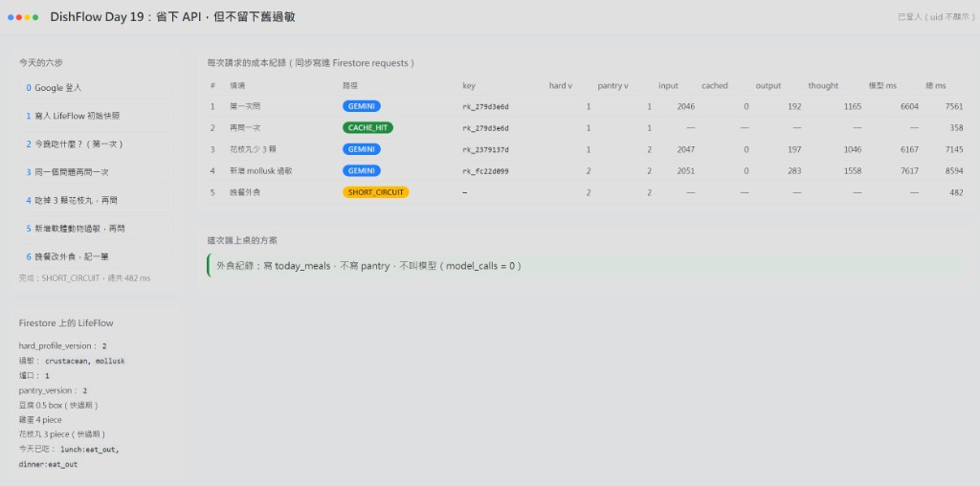The width and height of the screenshot is (980, 486).
Task: Click the DishFlow Day 19 page title
Action: pos(172,17)
